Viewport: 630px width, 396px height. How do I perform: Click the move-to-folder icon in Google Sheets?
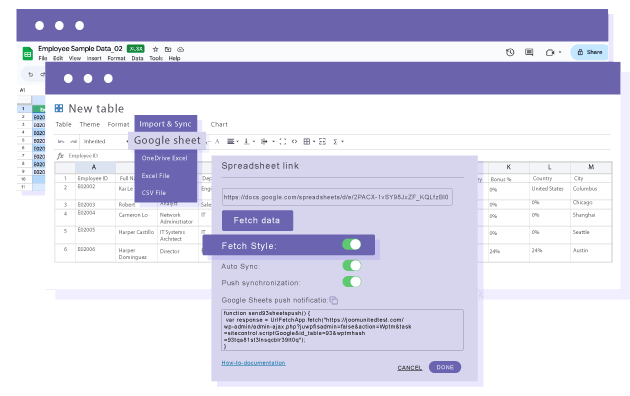click(x=168, y=49)
